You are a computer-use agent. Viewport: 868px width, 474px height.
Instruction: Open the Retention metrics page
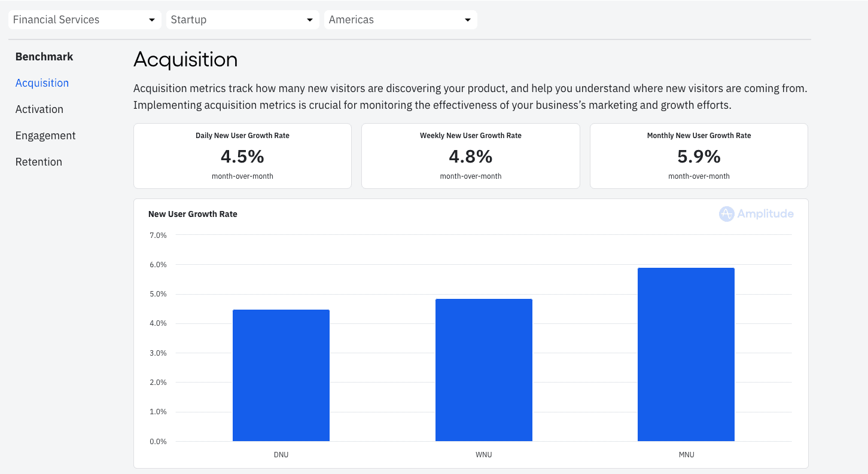(39, 161)
